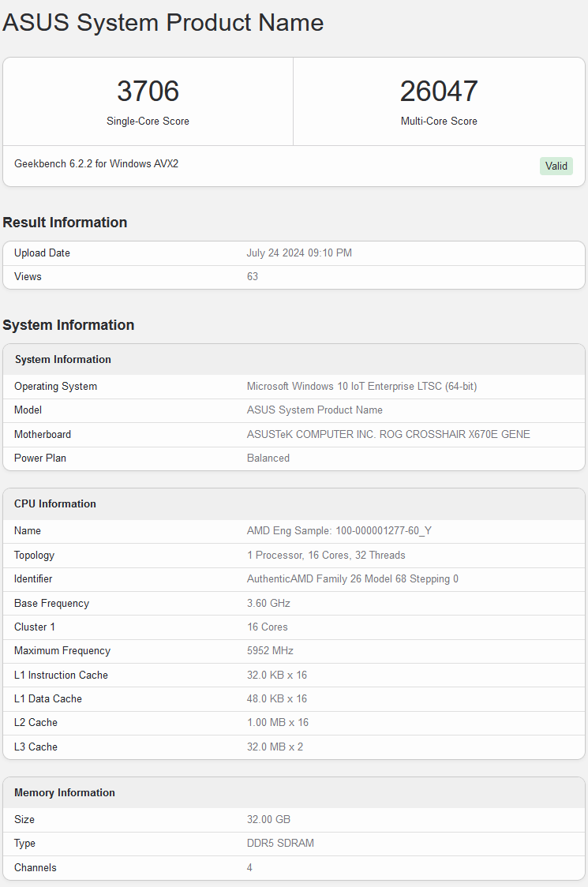
Task: Click the base frequency value 3.60 GHz
Action: tap(268, 603)
